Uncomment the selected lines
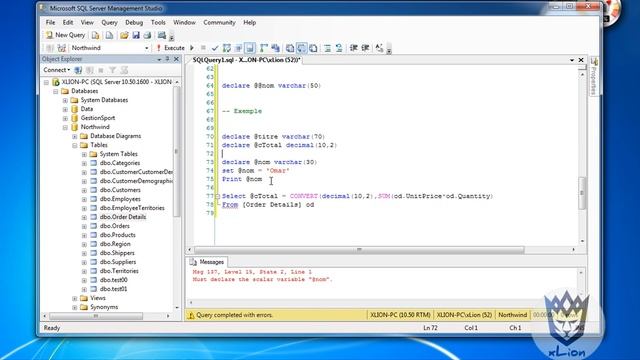 (x=339, y=48)
